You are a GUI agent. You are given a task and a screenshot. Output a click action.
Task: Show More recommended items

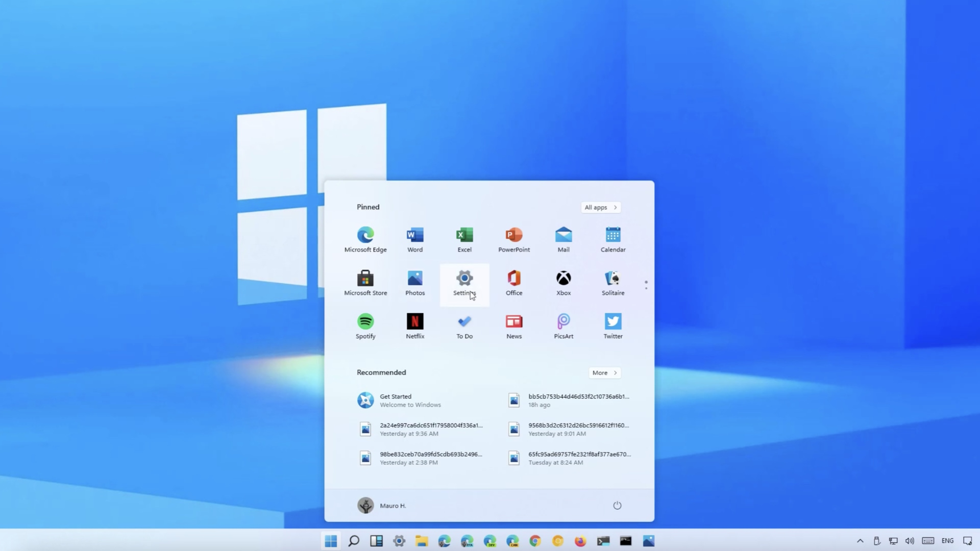click(x=605, y=372)
